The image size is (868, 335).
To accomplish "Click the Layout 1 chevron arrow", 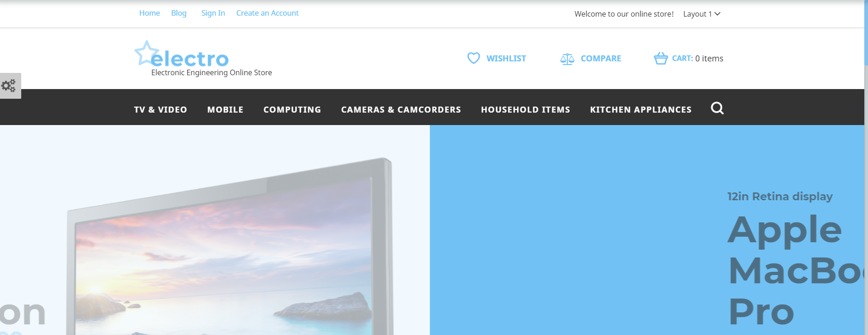I will point(717,14).
